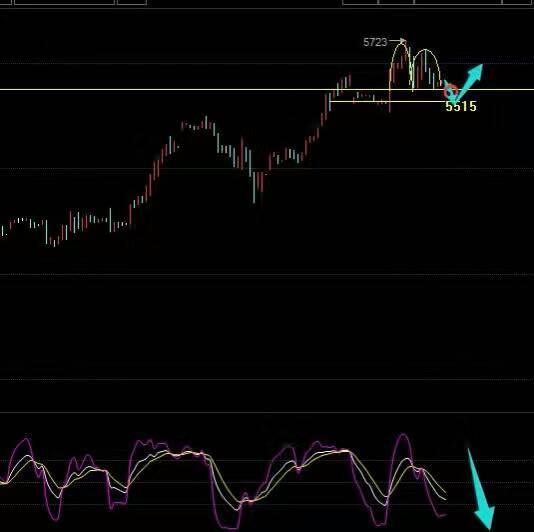Click the purple oscillator line's highest right peak

tap(404, 435)
